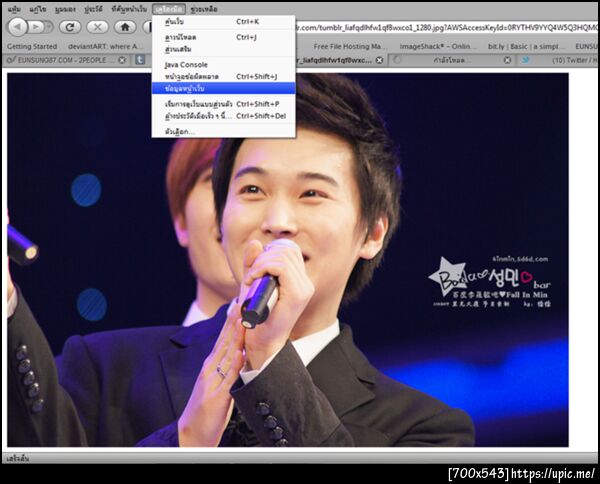Open the ImageShack bookmark
Viewport: 600px width, 484px height.
coord(438,46)
